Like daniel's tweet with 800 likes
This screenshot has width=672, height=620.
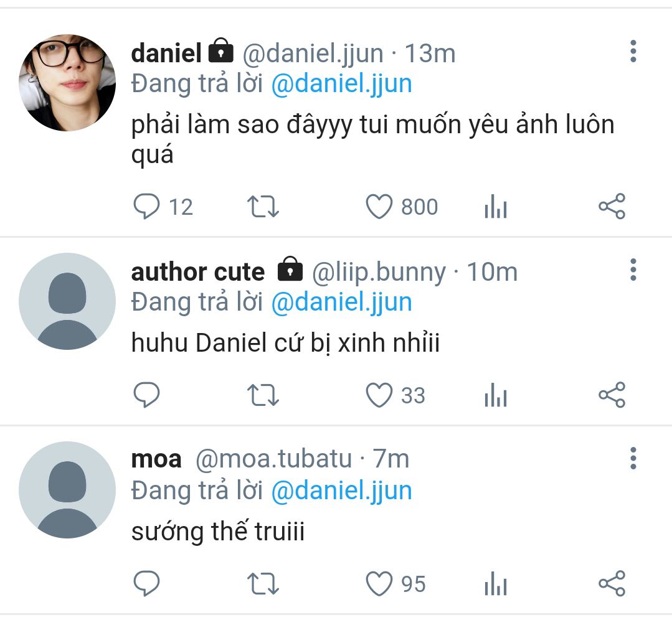pyautogui.click(x=379, y=207)
